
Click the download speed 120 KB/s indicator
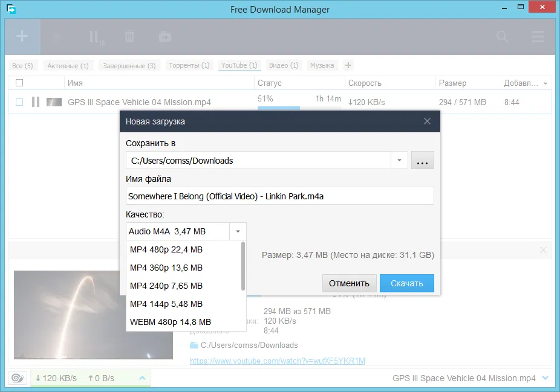click(x=56, y=378)
